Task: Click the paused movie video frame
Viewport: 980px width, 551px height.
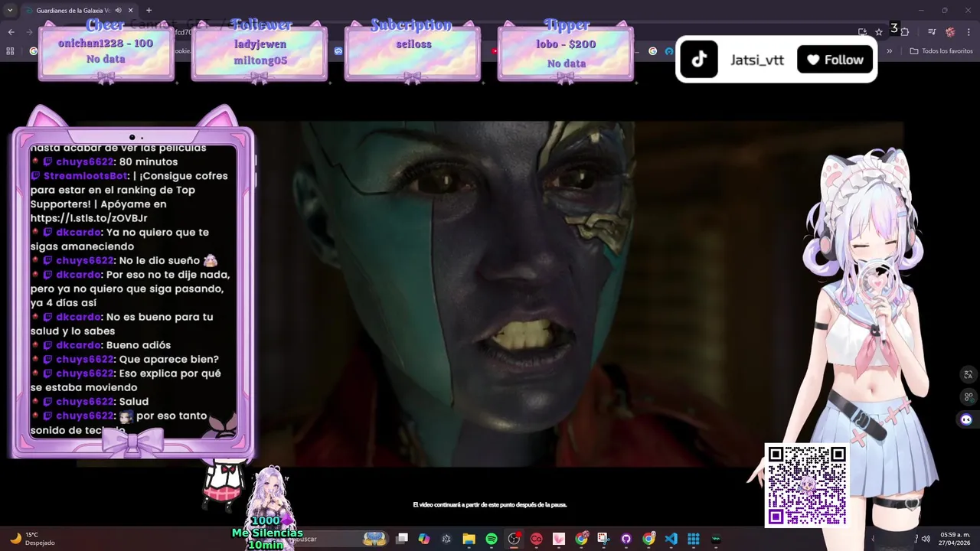Action: point(490,294)
